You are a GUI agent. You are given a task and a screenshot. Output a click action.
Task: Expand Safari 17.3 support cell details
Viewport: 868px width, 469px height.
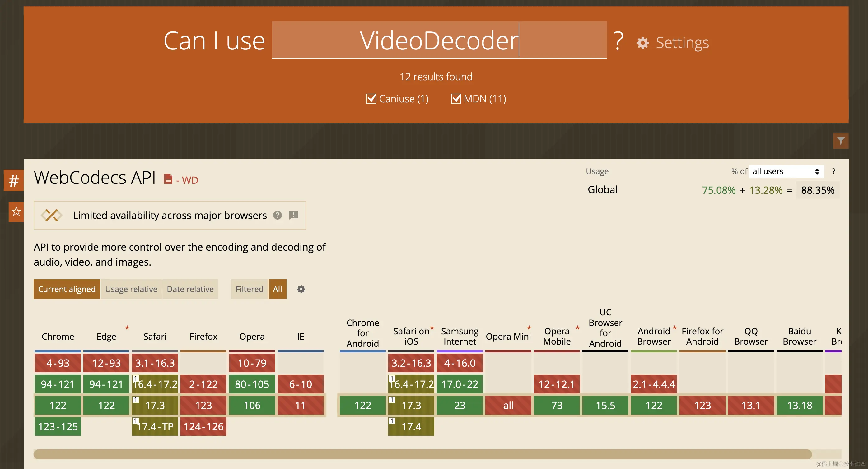(x=155, y=405)
